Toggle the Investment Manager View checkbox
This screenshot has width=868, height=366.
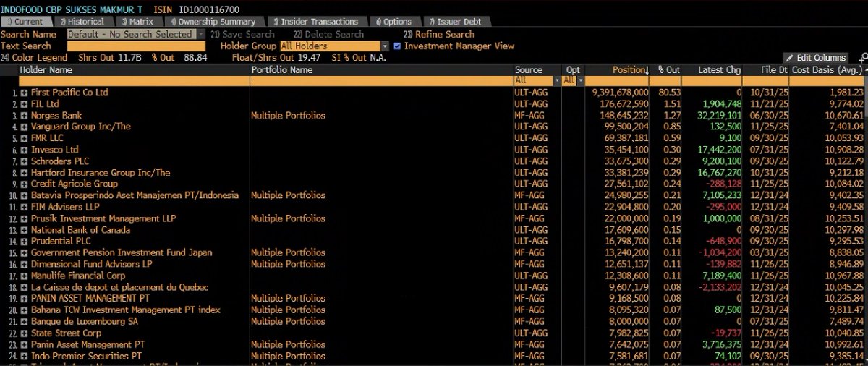[397, 46]
